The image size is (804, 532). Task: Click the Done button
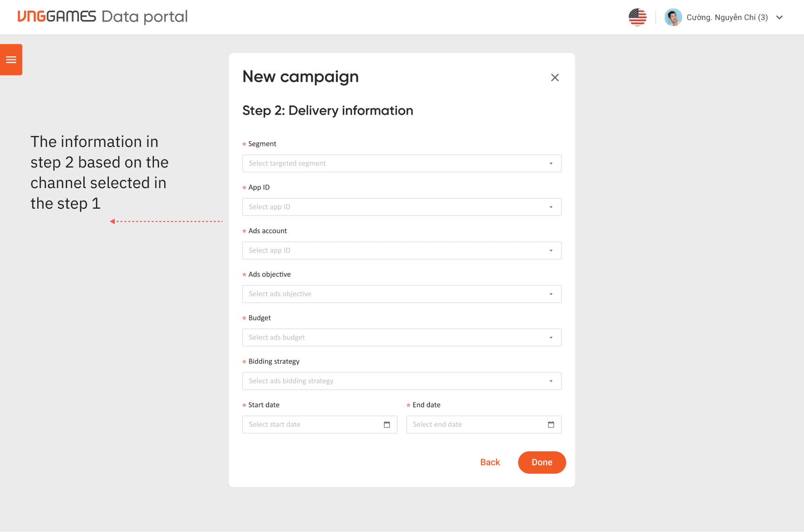(542, 462)
